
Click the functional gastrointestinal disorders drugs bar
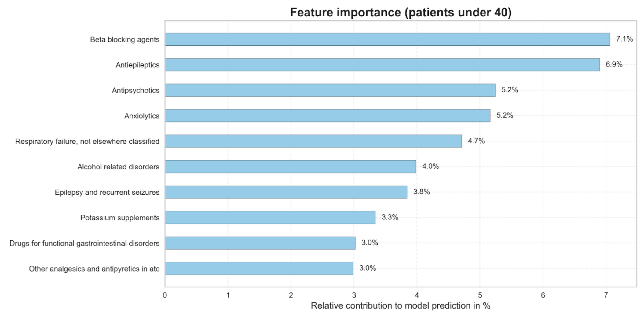(x=260, y=243)
